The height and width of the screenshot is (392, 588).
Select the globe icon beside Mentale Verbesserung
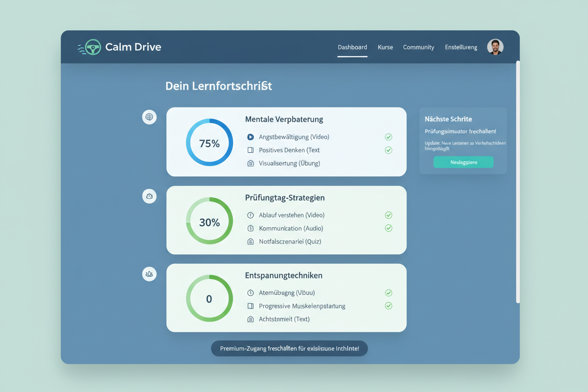(149, 117)
